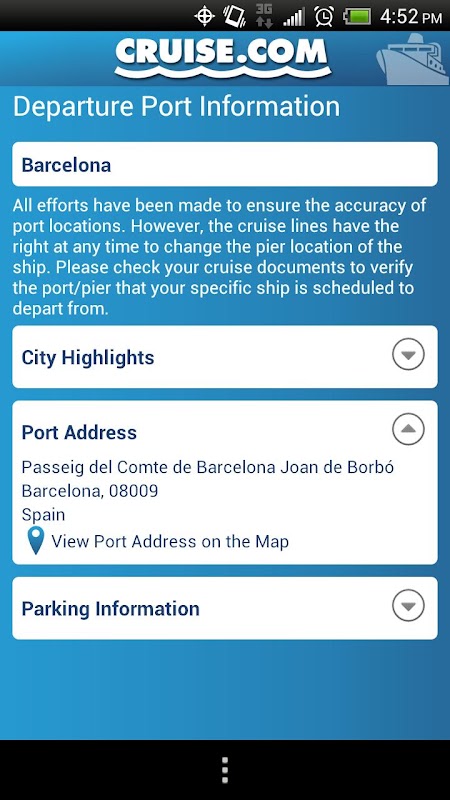450x800 pixels.
Task: Tap the 3G data indicator icon
Action: click(264, 15)
